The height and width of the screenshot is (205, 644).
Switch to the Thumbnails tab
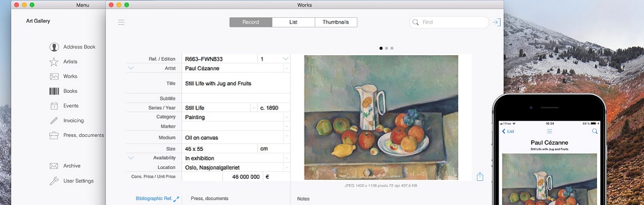[336, 23]
